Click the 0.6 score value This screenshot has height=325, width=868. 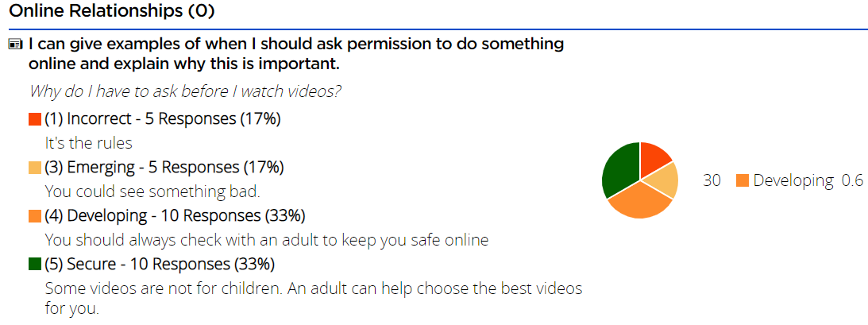click(x=852, y=180)
